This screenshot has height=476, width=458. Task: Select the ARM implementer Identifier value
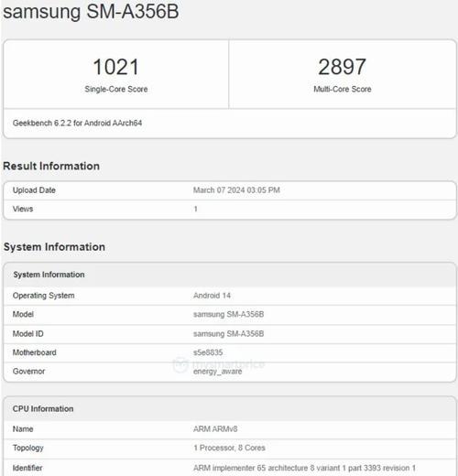[304, 468]
